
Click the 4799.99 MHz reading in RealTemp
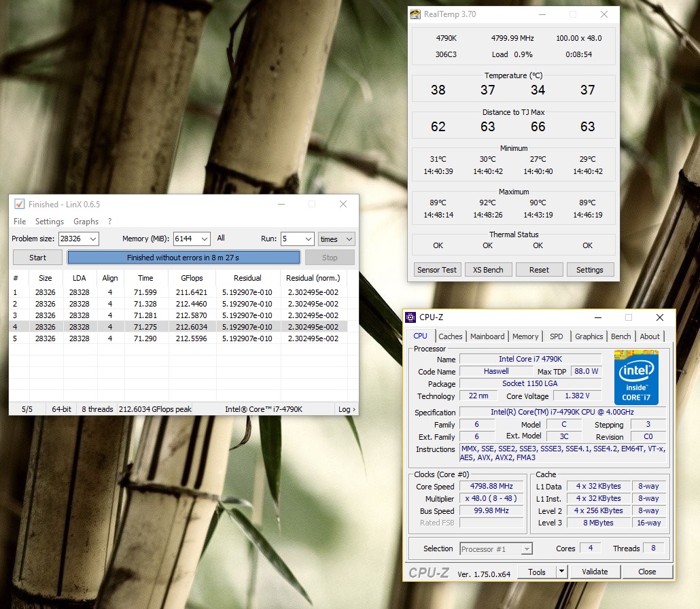click(x=512, y=38)
